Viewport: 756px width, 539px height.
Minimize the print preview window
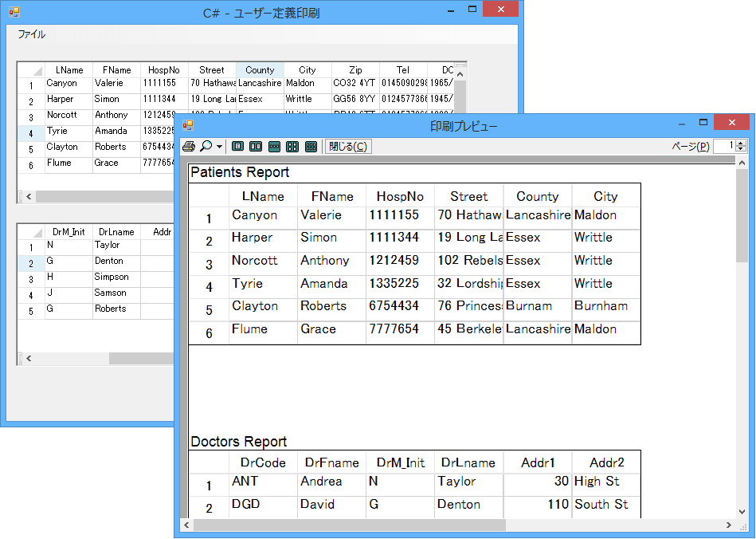pyautogui.click(x=682, y=124)
